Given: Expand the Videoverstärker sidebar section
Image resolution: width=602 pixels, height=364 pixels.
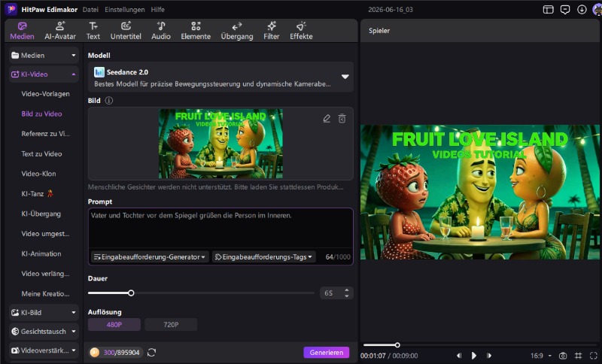Looking at the screenshot, I should [44, 350].
